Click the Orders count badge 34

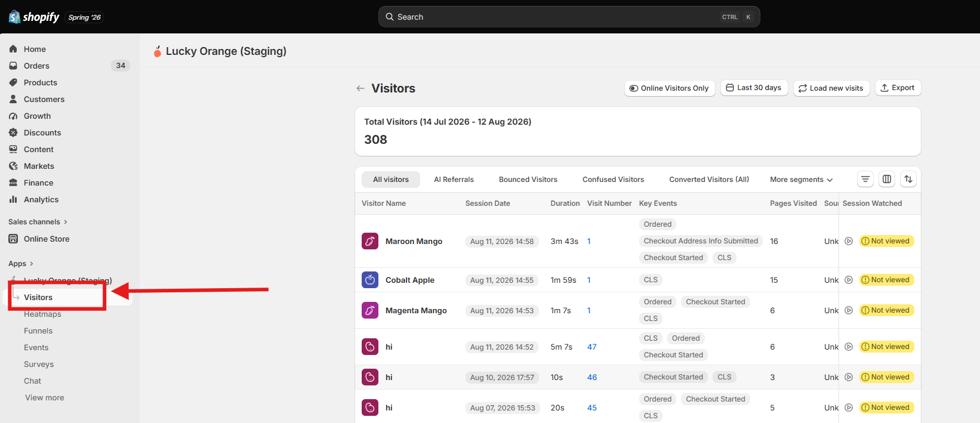(121, 66)
